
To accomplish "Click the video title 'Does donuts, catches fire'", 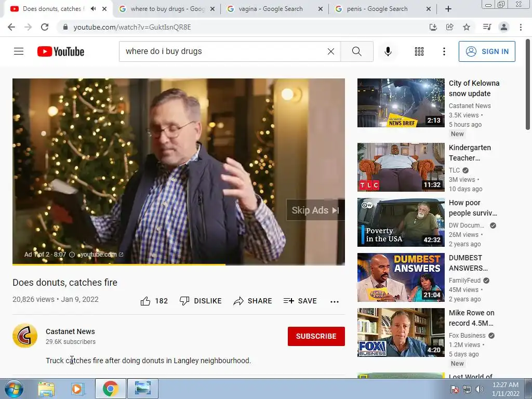I will (x=65, y=282).
